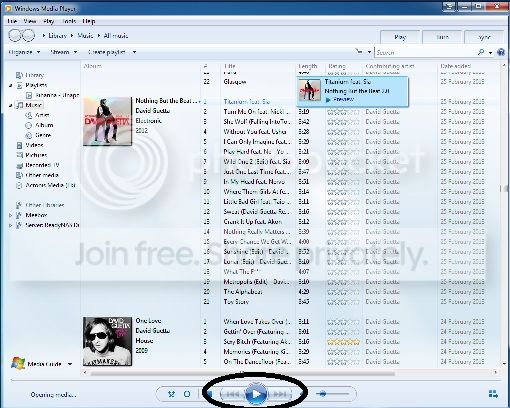Rate Sexy Bitch with the stars
Image resolution: width=510 pixels, height=408 pixels.
pyautogui.click(x=343, y=342)
